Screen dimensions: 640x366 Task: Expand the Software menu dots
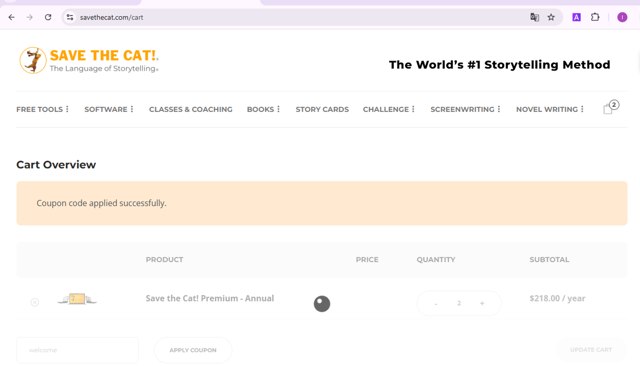tap(132, 109)
